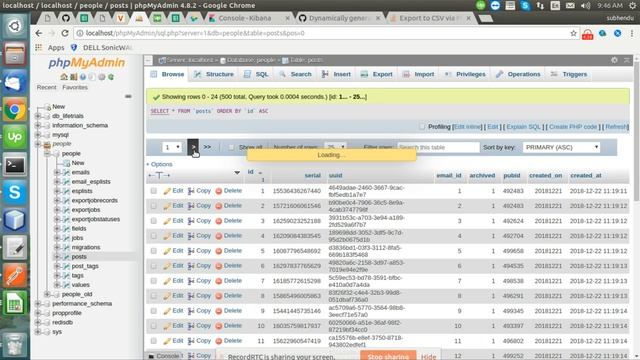Expand the emails table node
The width and height of the screenshot is (640, 360).
[57, 172]
